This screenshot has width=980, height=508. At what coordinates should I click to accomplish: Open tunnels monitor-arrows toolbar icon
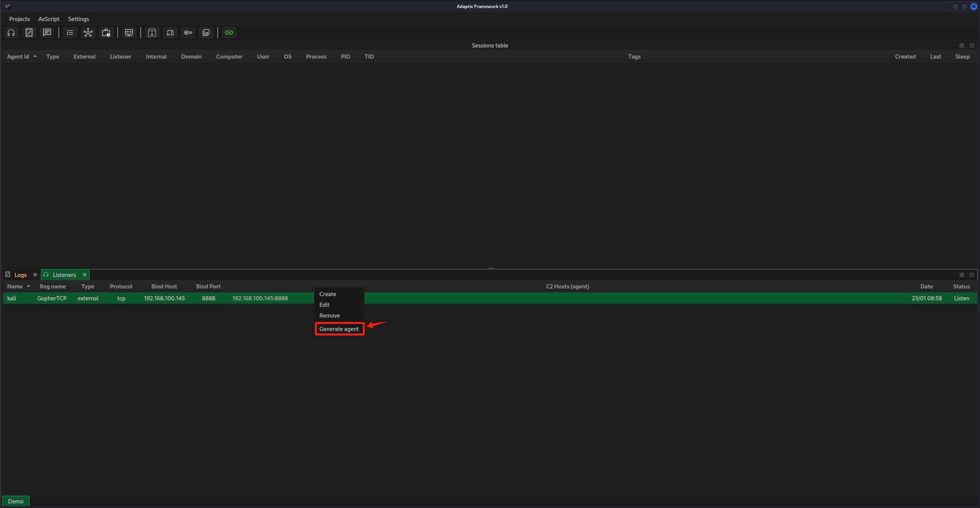[x=129, y=33]
